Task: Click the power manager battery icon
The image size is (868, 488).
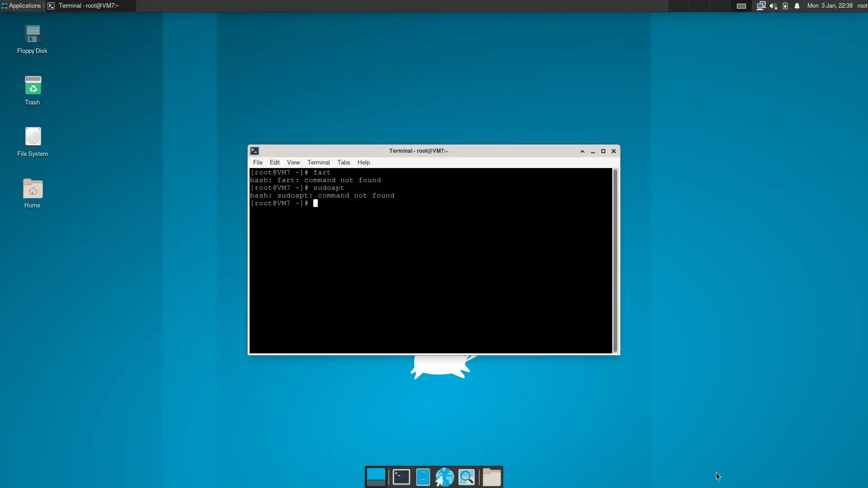Action: click(x=785, y=6)
